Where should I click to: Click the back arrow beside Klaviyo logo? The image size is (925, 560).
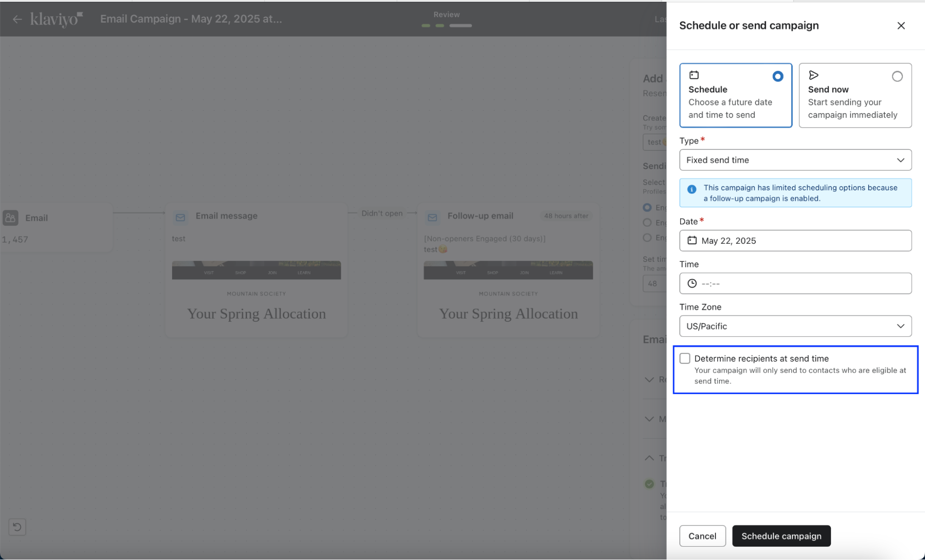point(17,19)
